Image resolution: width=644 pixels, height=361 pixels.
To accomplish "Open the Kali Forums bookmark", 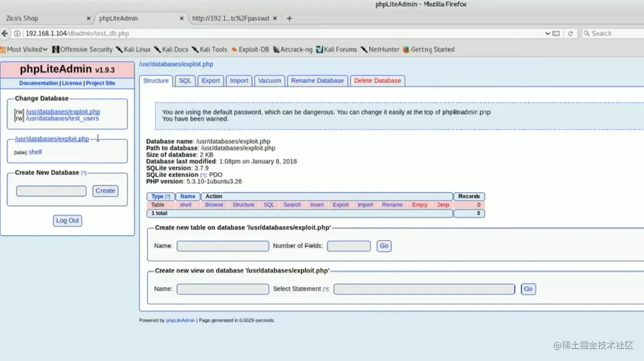I will 336,49.
